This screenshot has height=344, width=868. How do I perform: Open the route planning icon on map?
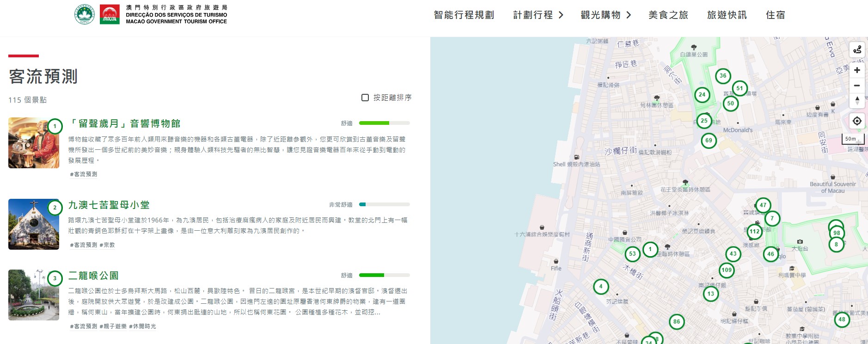click(857, 49)
